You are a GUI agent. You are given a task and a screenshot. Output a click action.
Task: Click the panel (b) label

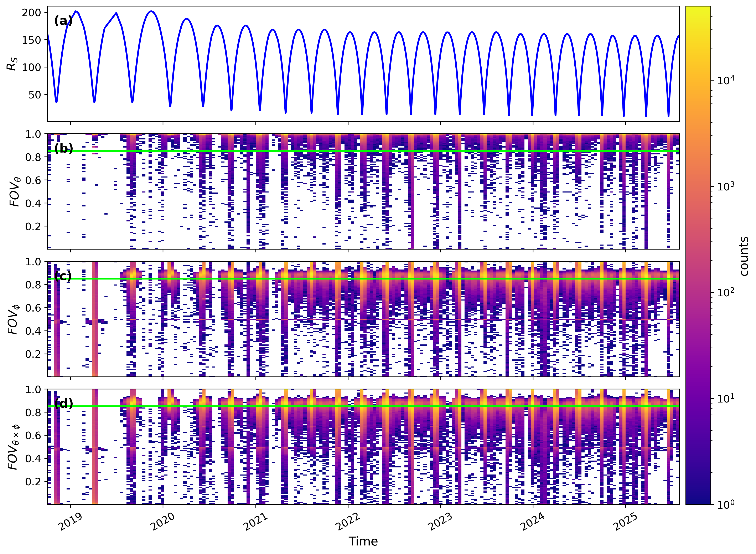coord(63,148)
